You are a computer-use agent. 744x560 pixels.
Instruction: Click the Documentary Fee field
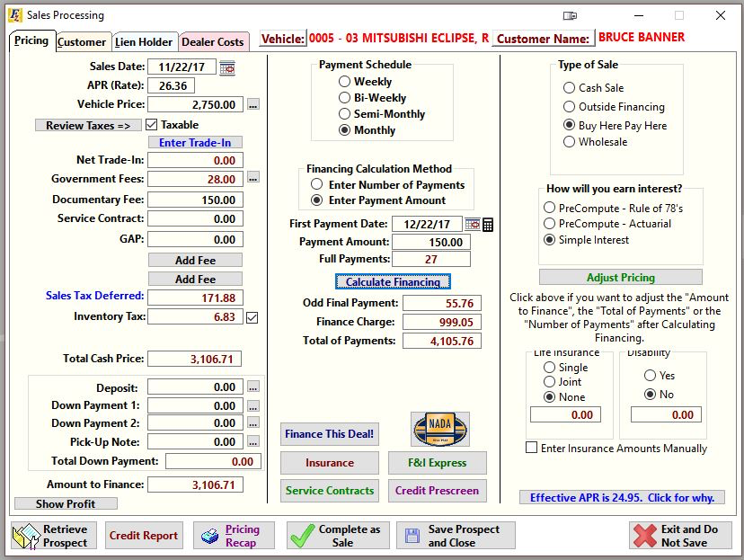(195, 200)
